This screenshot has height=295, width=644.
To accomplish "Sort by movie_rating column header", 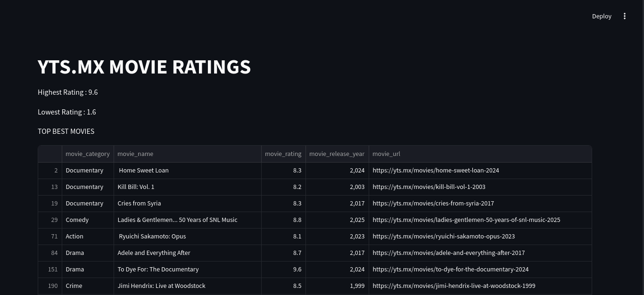I will 283,154.
